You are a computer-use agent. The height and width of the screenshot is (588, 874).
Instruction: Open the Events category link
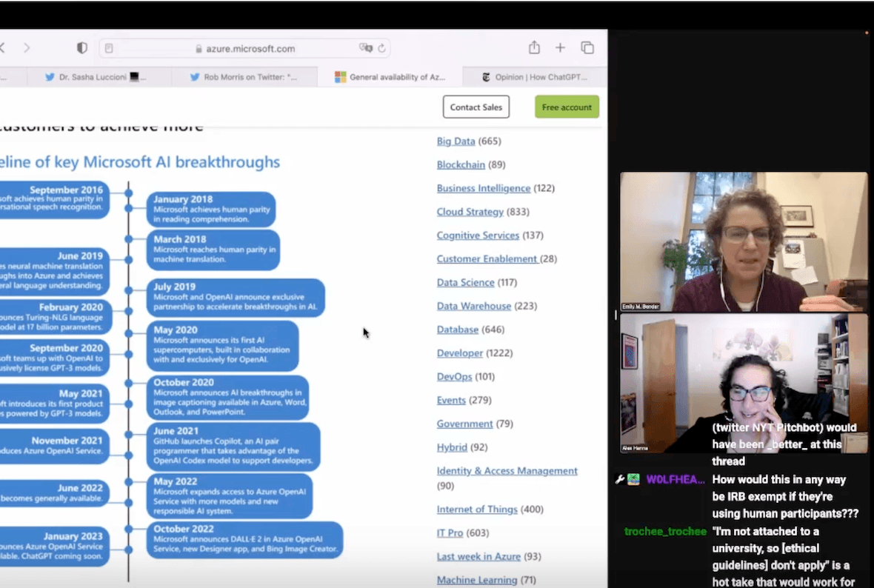tap(452, 400)
